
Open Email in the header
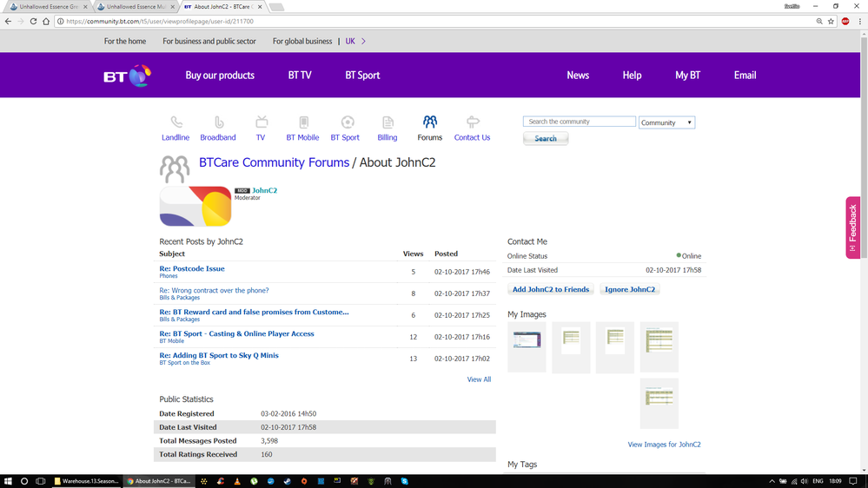(x=745, y=76)
